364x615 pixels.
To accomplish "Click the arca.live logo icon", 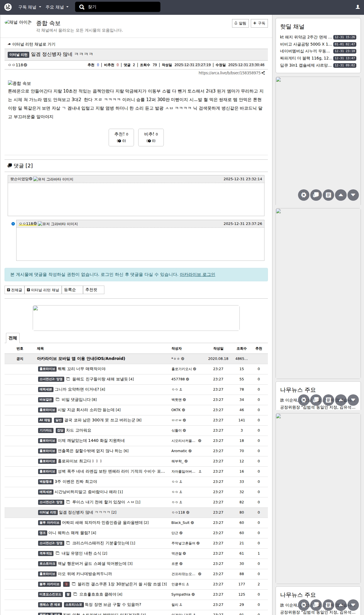I will point(8,7).
